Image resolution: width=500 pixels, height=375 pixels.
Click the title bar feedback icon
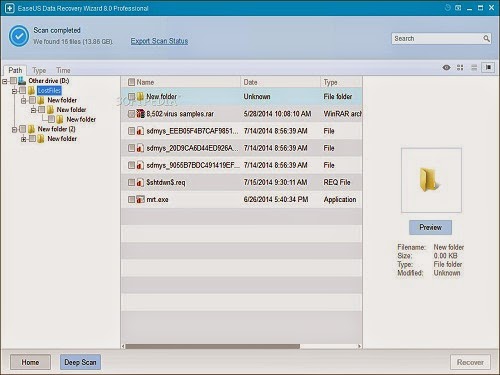coord(458,7)
